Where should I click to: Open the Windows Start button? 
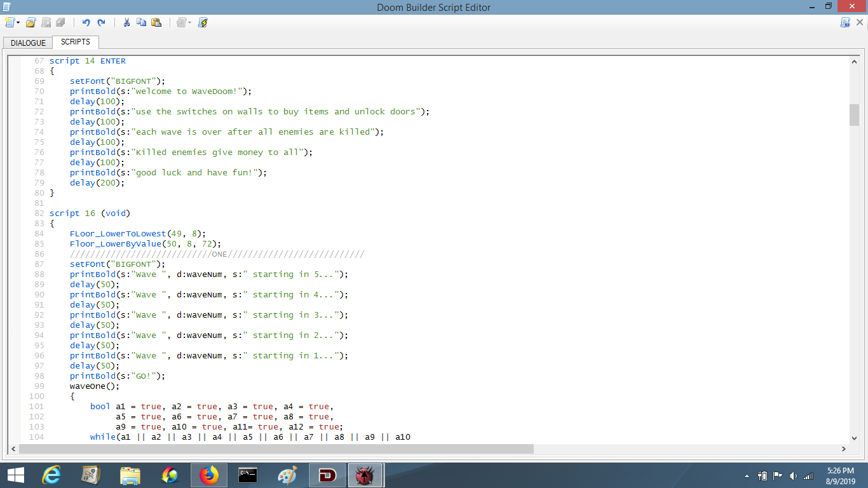click(x=16, y=475)
